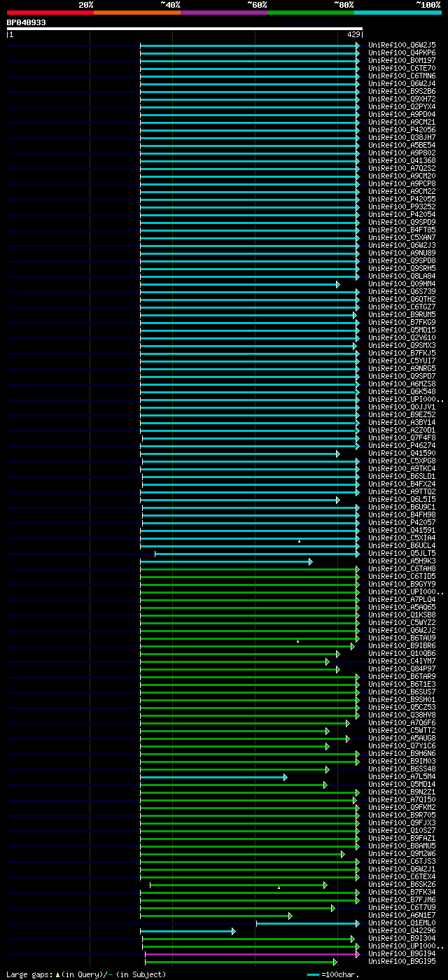Select label UniRef100_Q2PYX4
The image size is (448, 980).
(402, 106)
